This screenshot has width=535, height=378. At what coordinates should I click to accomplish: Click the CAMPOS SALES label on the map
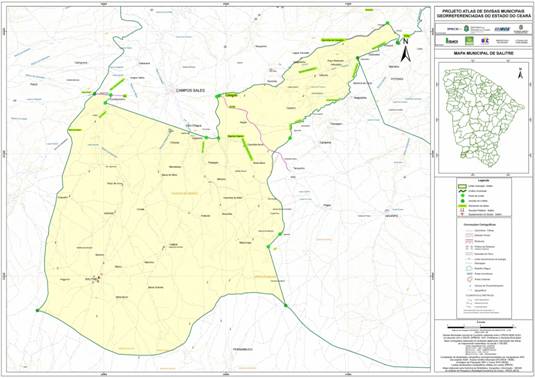tap(190, 90)
